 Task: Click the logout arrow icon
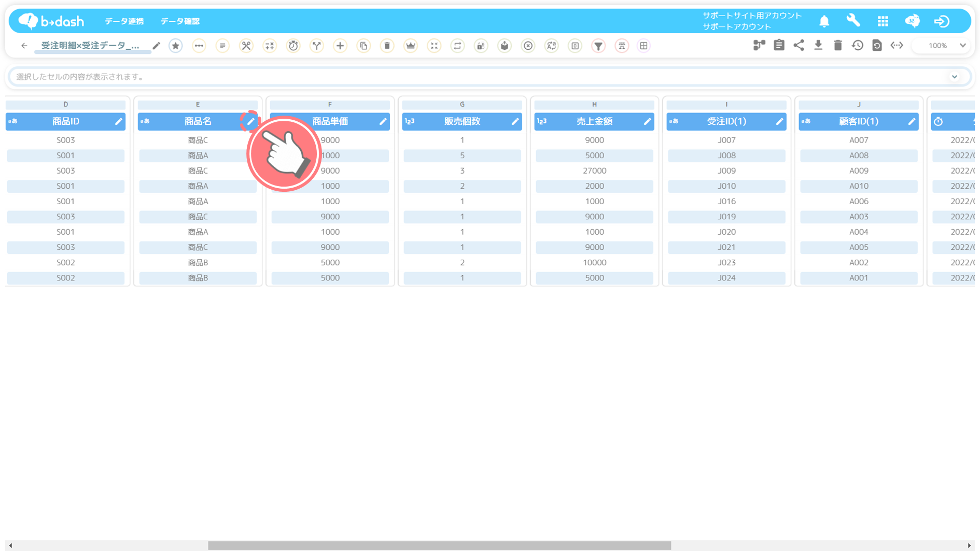click(x=942, y=21)
